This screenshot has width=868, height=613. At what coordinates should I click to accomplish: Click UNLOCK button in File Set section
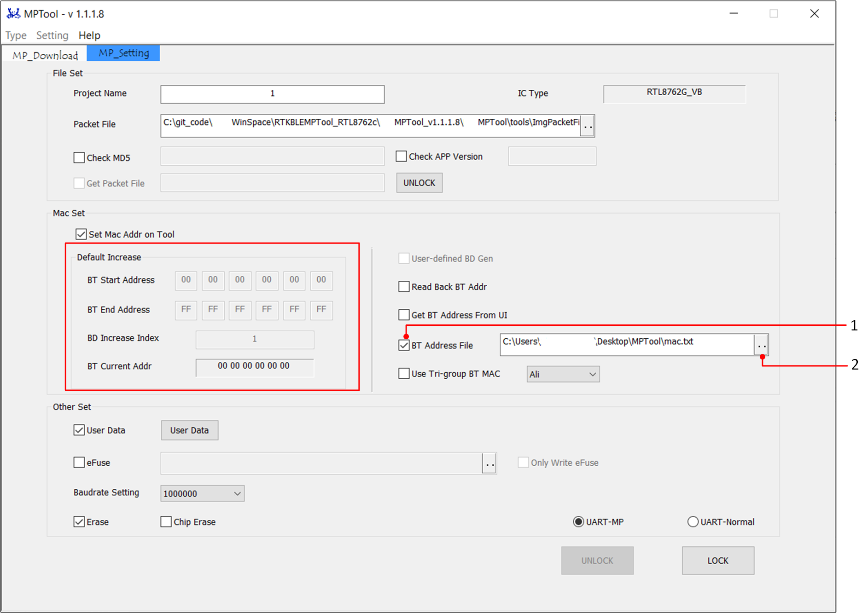pyautogui.click(x=419, y=183)
